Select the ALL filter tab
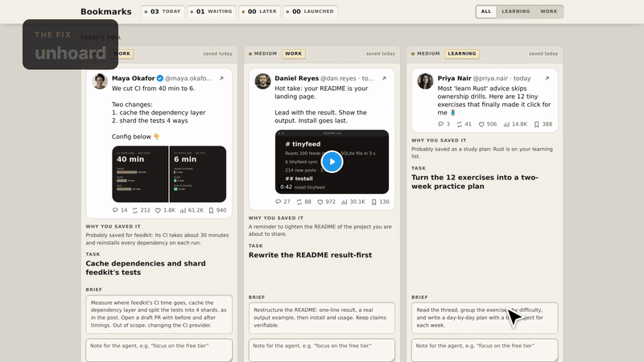Viewport: 644px width, 362px height. point(486,11)
